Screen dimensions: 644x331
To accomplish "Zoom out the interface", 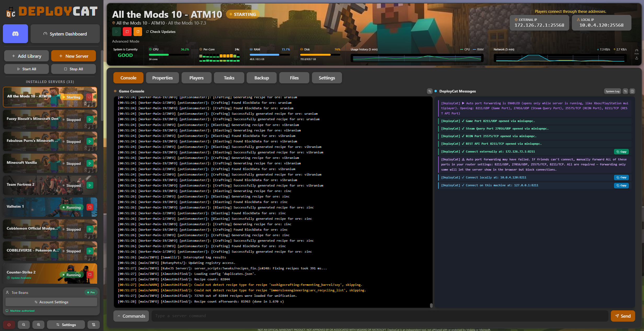I will pos(24,325).
